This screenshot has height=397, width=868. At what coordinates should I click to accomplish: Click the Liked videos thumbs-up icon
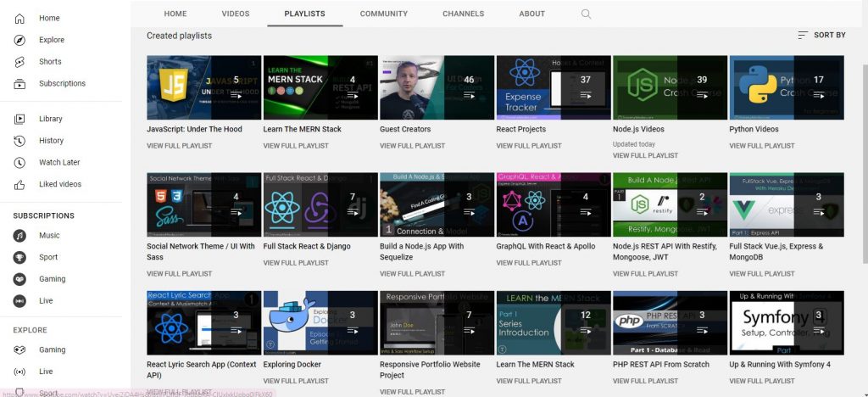pyautogui.click(x=19, y=184)
